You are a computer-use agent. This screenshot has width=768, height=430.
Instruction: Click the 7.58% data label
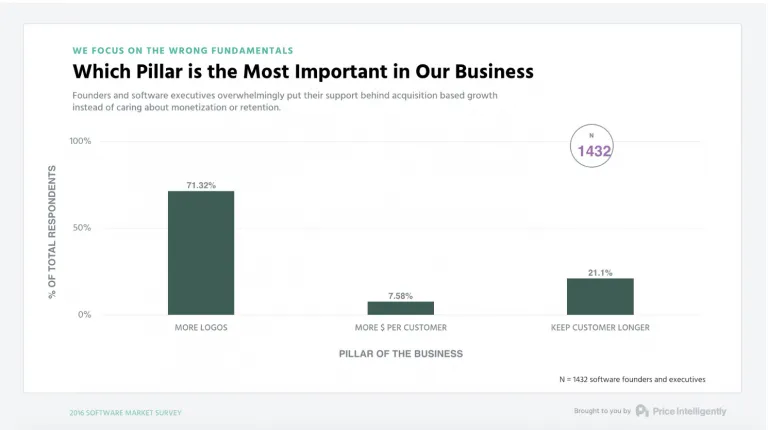point(401,296)
